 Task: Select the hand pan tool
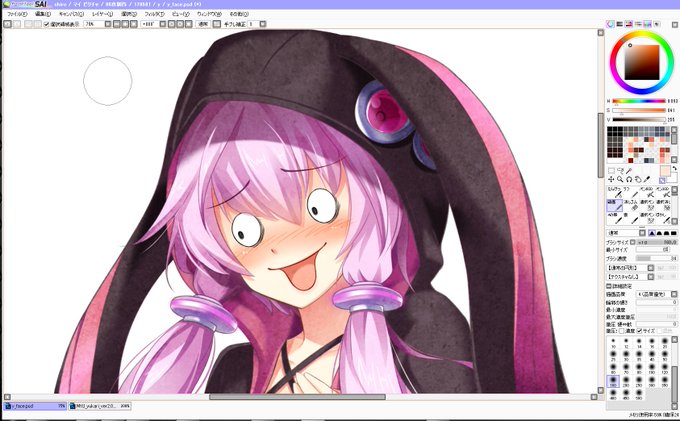638,179
